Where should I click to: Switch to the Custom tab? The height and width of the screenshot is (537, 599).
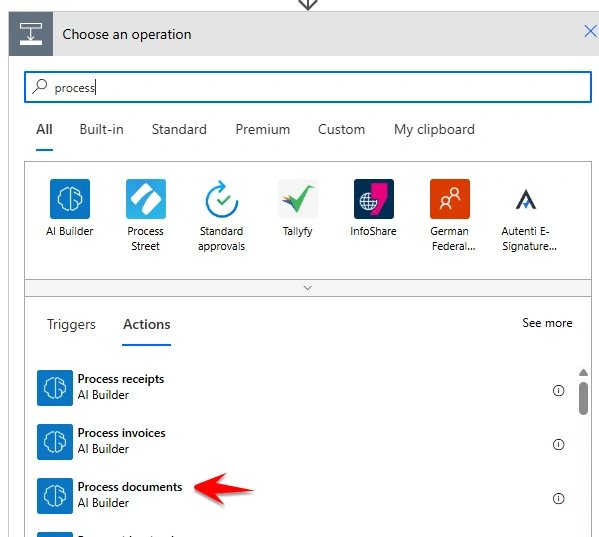pos(342,129)
